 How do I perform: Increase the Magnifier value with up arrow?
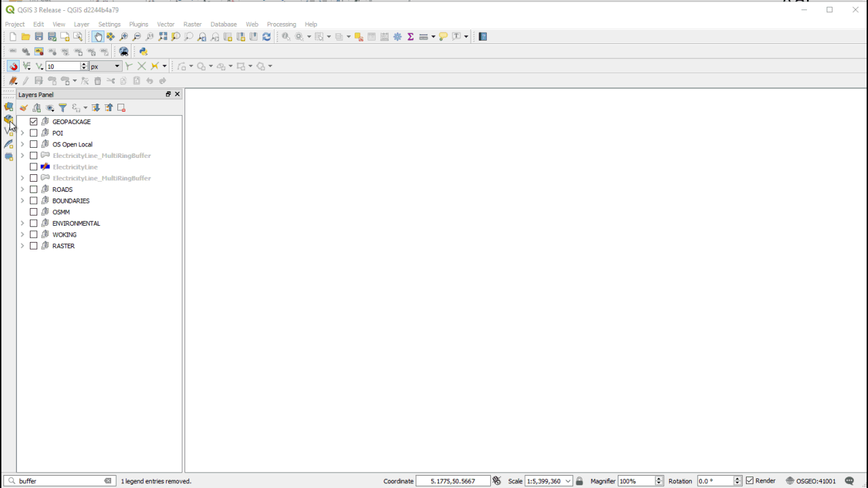pos(659,479)
